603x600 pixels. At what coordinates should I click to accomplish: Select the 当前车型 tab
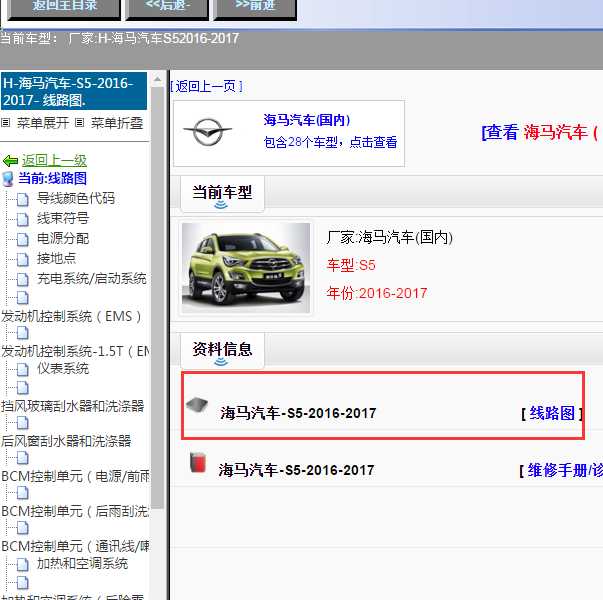coord(222,193)
